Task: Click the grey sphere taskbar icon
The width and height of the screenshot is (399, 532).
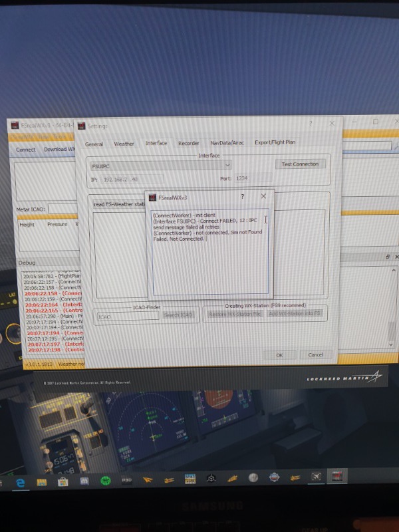Action: [253, 477]
